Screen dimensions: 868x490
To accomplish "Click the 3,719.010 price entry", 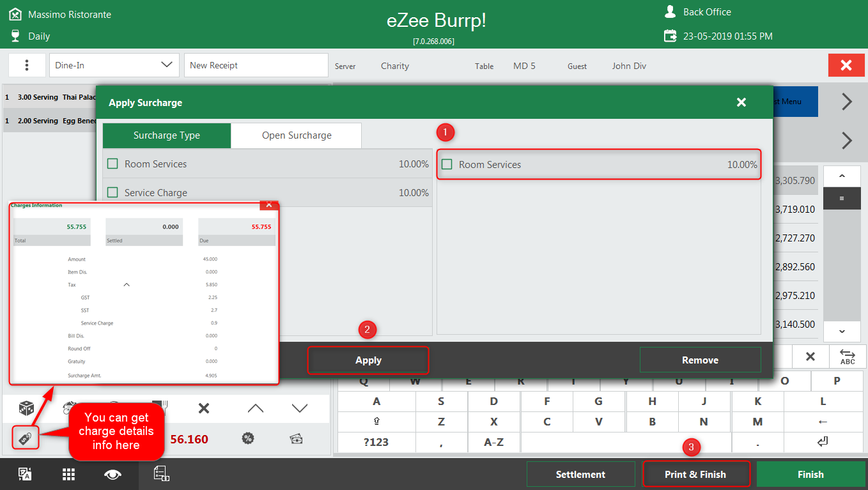I will 794,210.
